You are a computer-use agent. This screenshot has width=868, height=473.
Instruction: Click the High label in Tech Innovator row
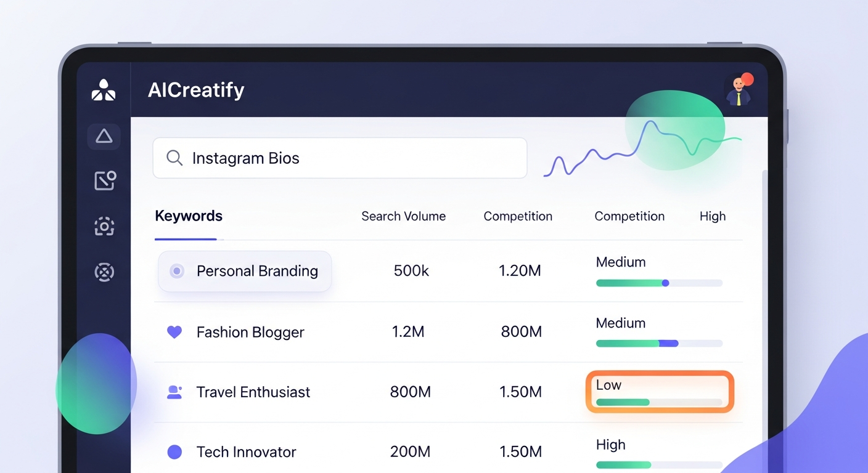tap(610, 445)
